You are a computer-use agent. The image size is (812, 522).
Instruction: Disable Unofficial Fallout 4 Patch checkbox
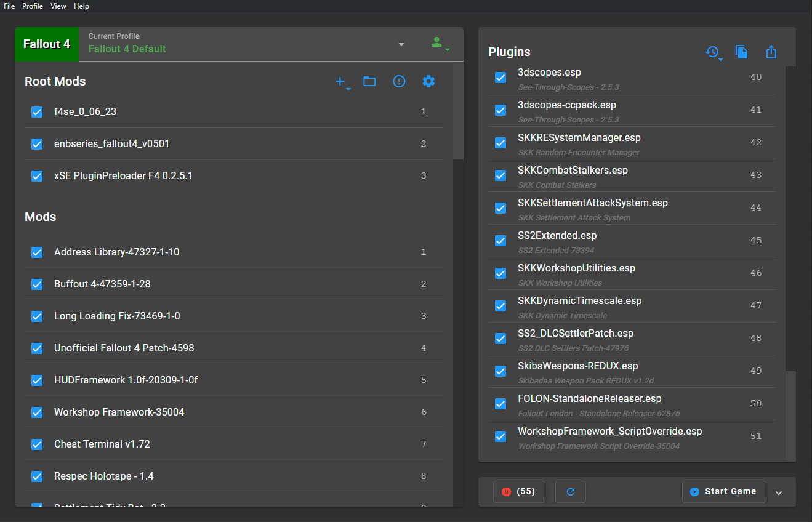(37, 348)
